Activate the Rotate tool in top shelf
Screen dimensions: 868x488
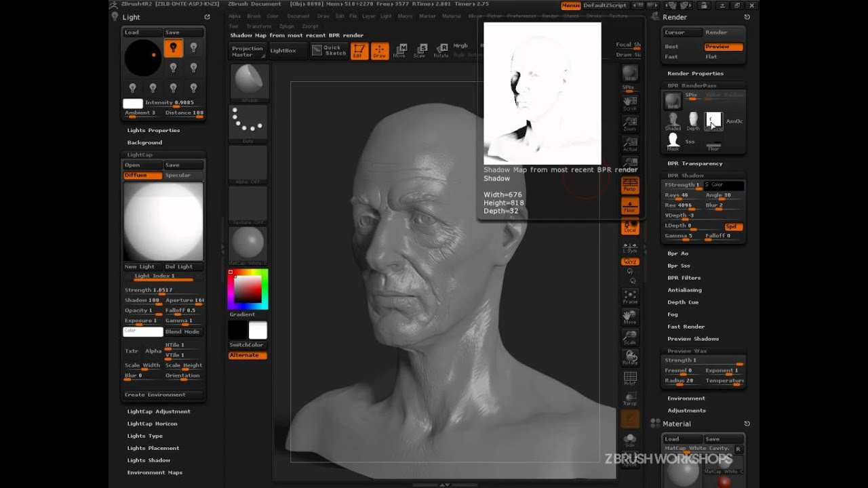pyautogui.click(x=441, y=51)
